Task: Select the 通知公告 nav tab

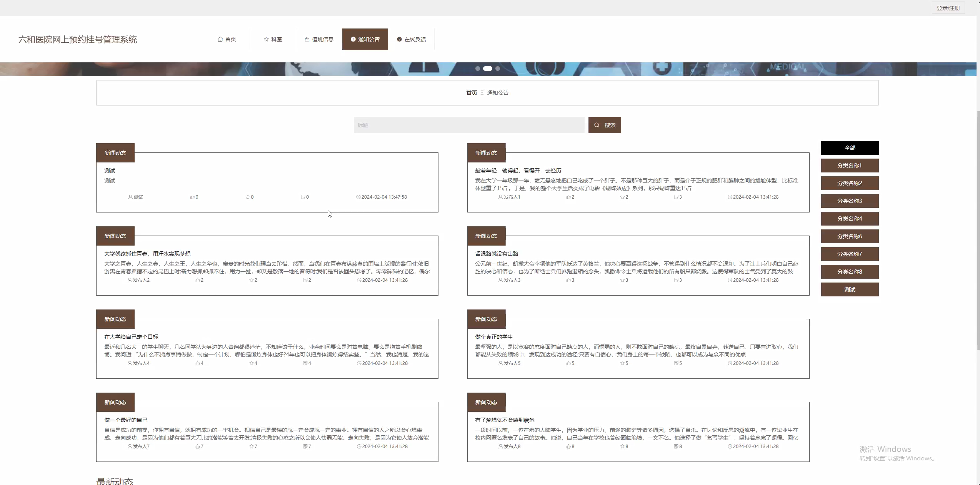Action: [x=365, y=39]
